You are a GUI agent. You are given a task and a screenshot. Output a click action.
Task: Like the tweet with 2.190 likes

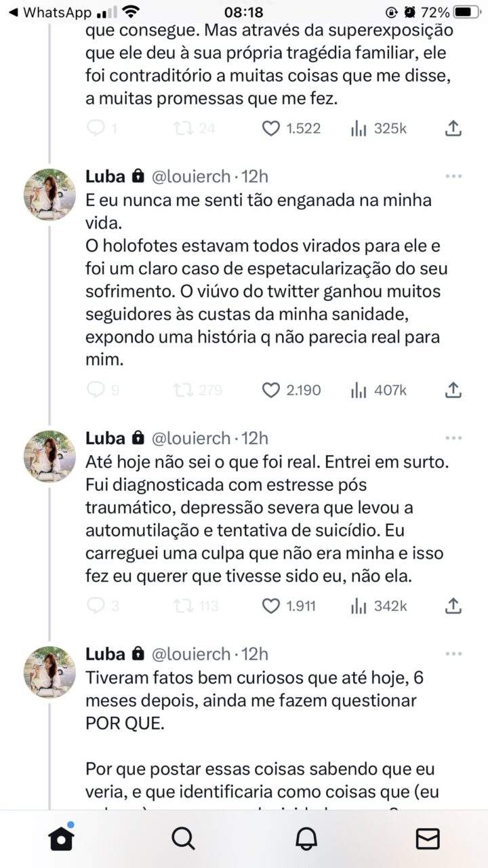(x=271, y=390)
